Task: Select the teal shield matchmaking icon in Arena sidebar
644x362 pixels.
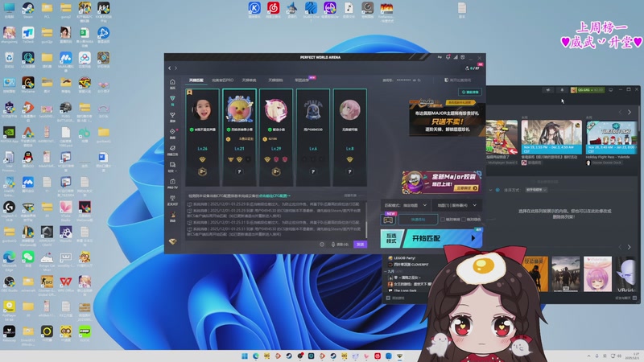Action: (172, 98)
